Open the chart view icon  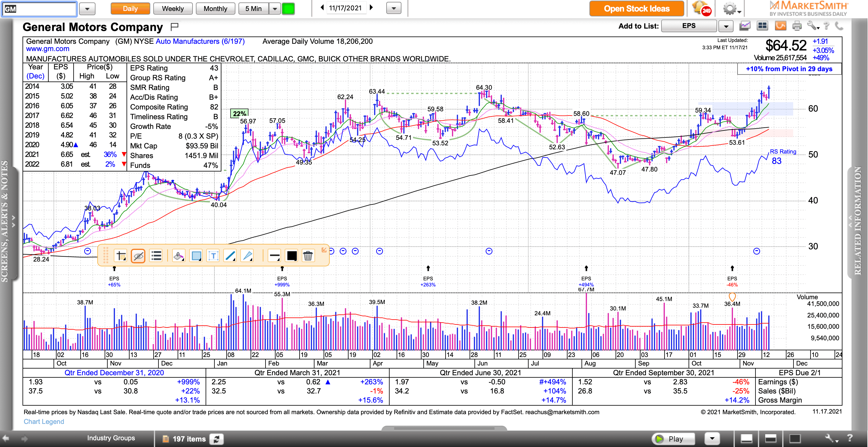tap(745, 26)
